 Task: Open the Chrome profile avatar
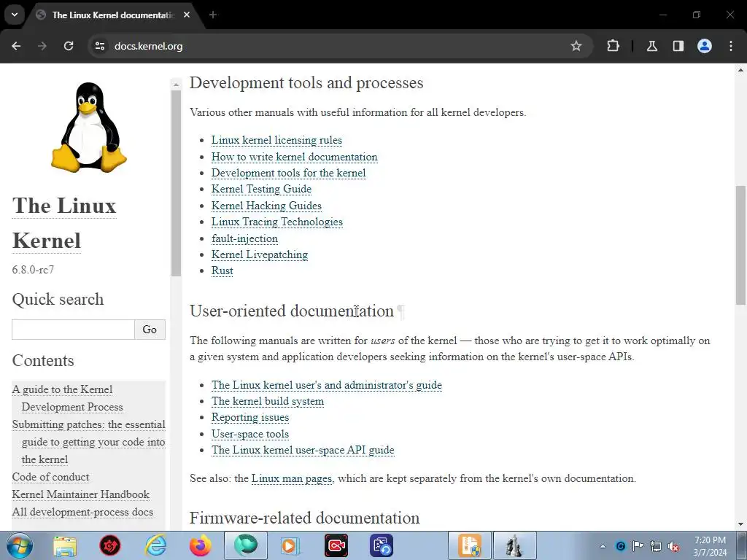click(705, 46)
